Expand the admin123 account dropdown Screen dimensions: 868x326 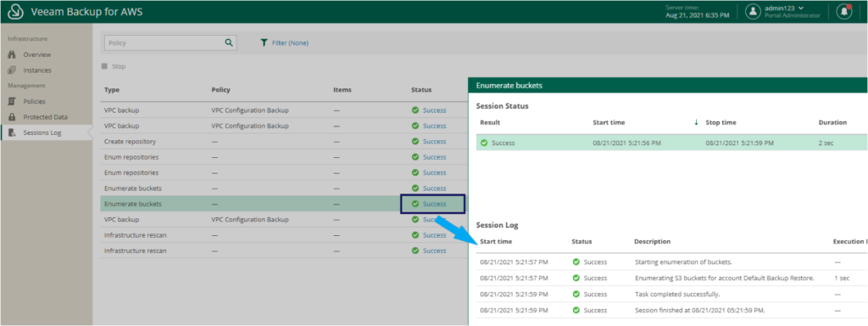point(800,8)
